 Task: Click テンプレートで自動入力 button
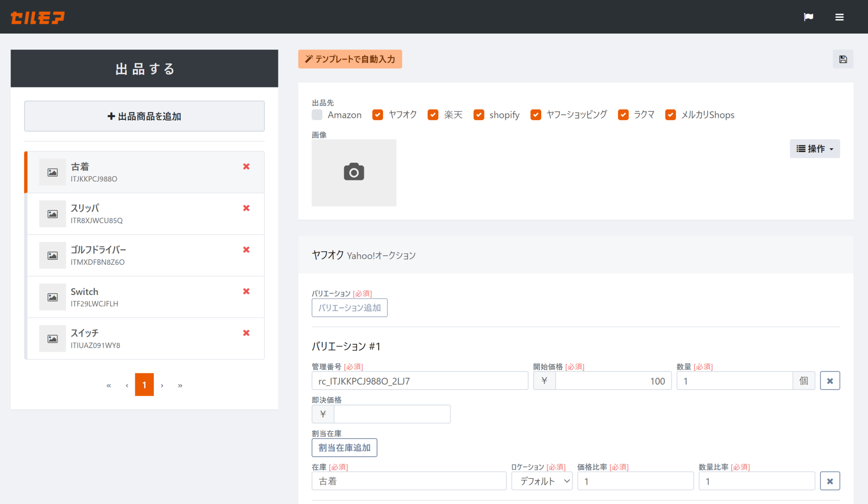(x=350, y=59)
